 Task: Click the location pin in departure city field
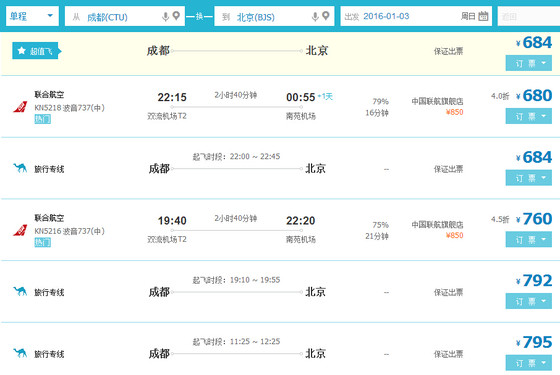(x=176, y=16)
